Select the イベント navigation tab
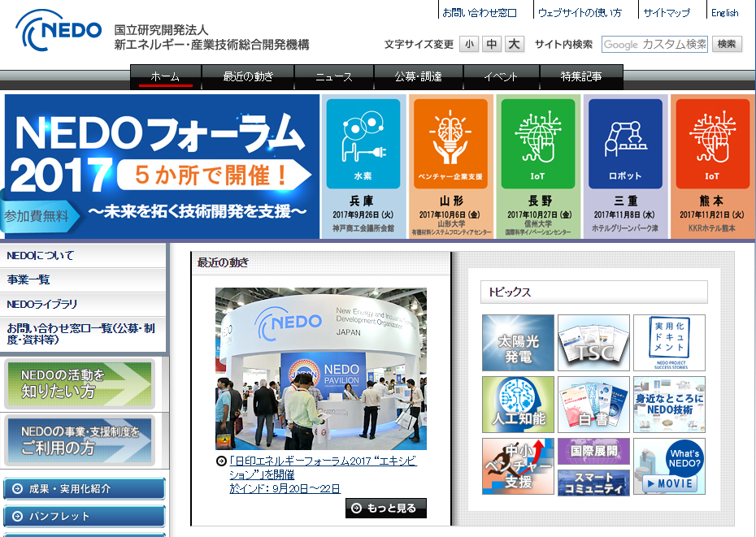 [x=501, y=77]
